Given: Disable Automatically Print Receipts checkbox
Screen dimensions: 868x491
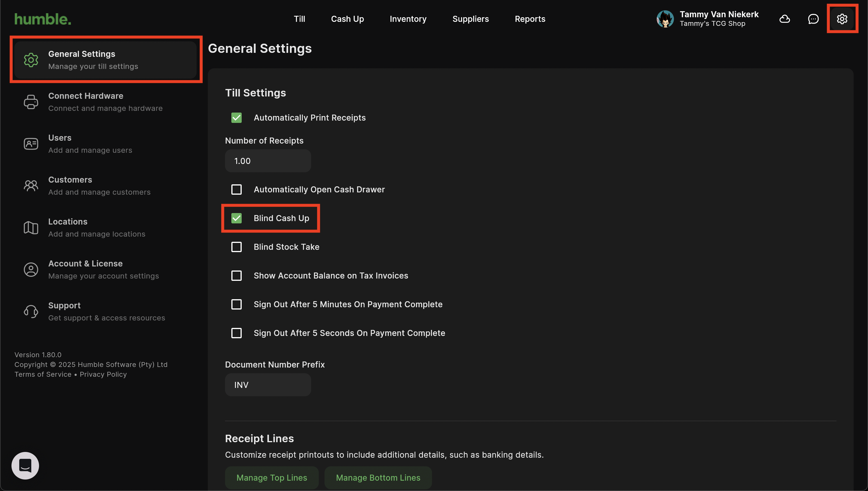Looking at the screenshot, I should coord(236,118).
